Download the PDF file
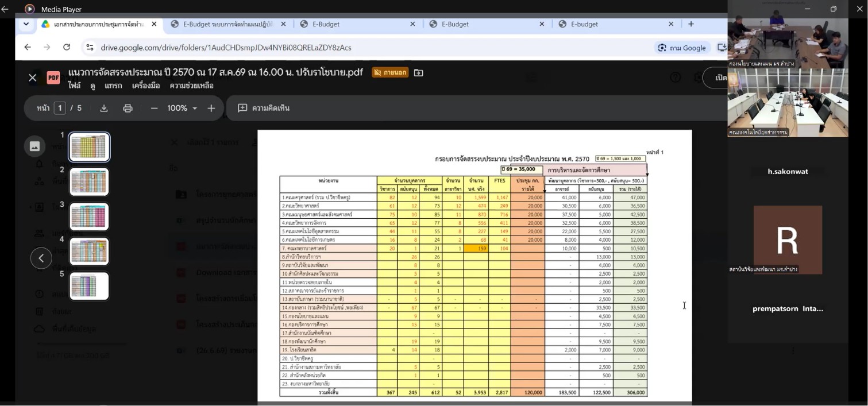Viewport: 868px width, 406px height. (104, 108)
